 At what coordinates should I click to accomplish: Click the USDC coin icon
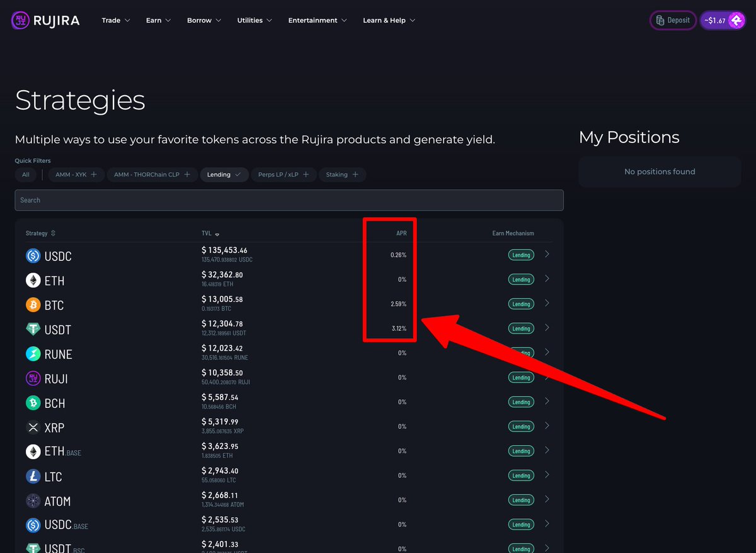tap(33, 256)
